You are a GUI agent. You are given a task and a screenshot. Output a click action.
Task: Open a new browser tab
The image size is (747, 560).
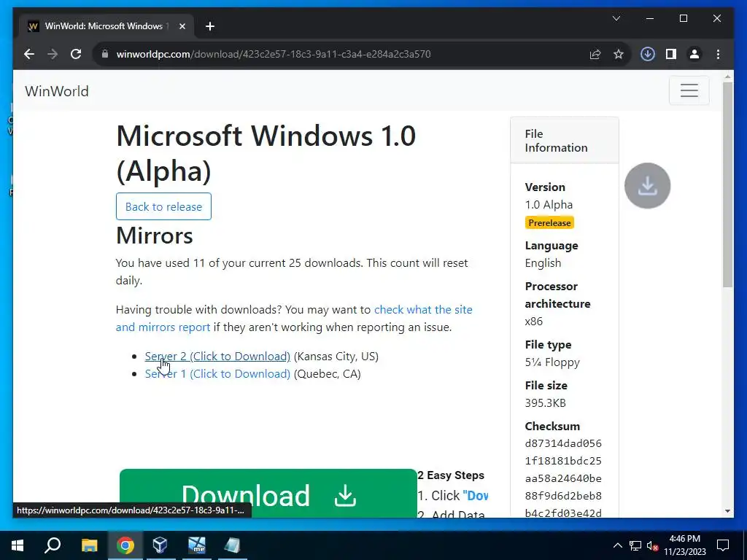click(x=210, y=26)
